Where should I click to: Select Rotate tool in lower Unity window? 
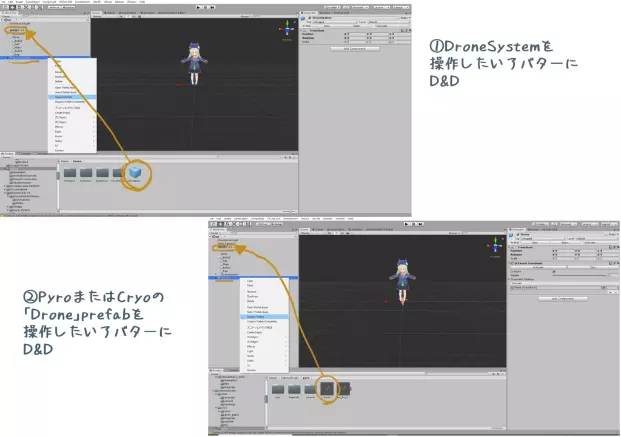click(x=227, y=224)
